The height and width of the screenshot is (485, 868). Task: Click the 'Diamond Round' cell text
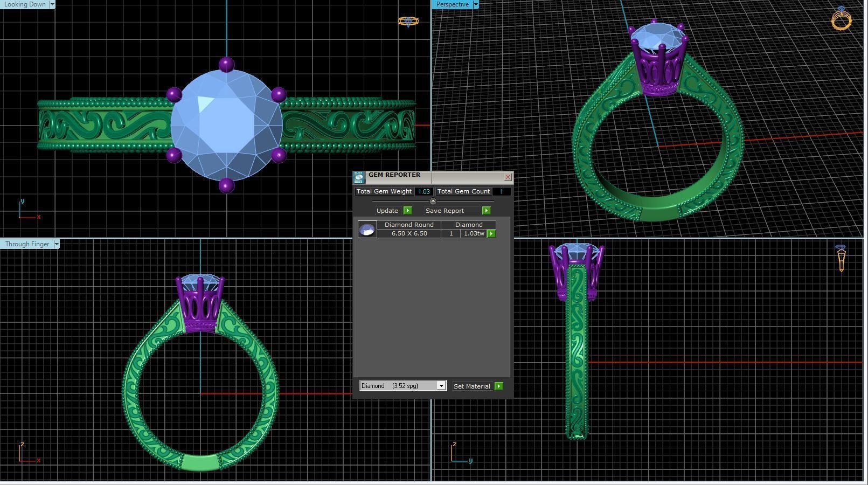coord(409,225)
